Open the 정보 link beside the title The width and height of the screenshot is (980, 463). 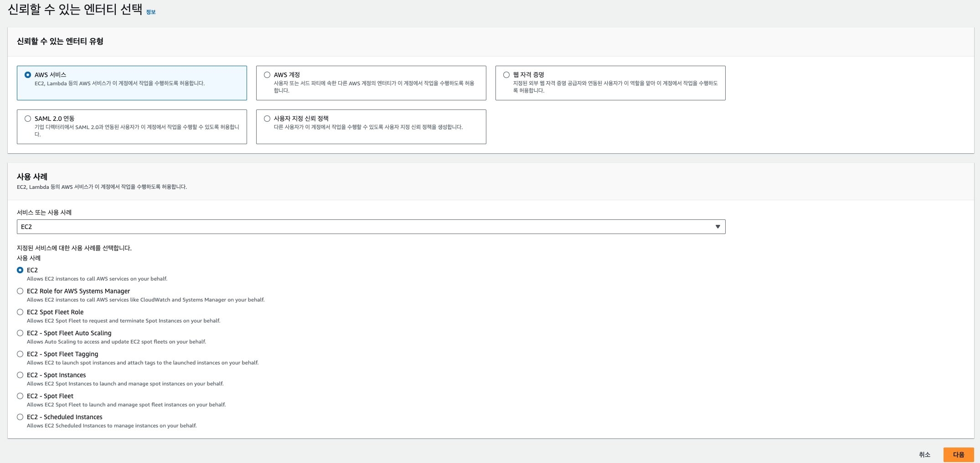[151, 12]
